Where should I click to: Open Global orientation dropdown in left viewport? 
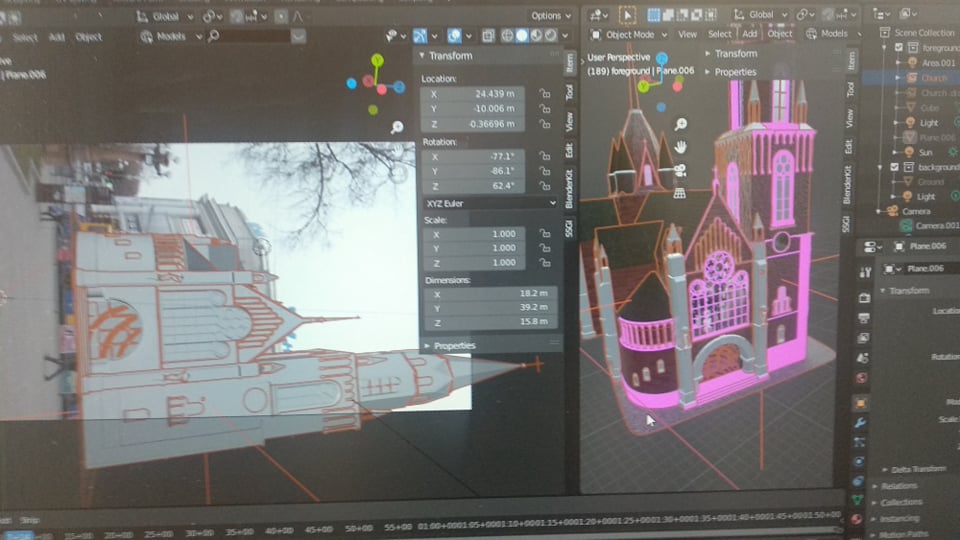[165, 17]
